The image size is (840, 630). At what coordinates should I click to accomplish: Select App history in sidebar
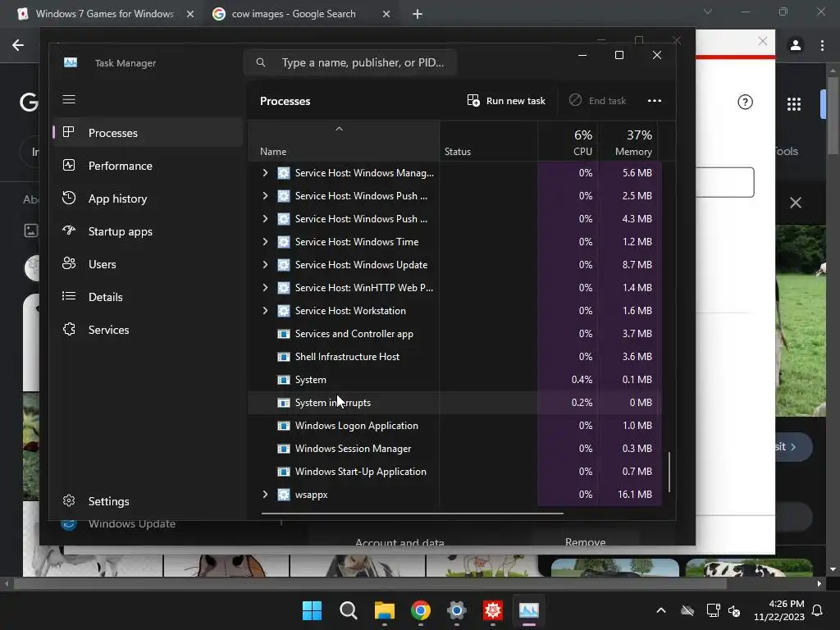[148, 199]
